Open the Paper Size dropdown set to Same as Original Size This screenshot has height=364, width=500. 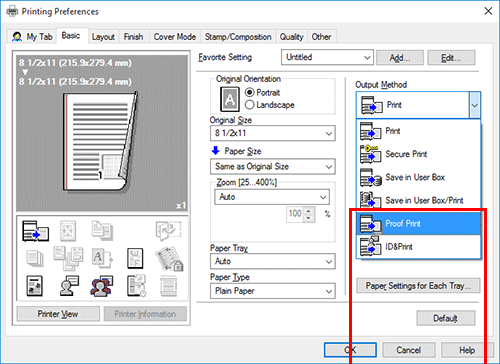point(273,166)
